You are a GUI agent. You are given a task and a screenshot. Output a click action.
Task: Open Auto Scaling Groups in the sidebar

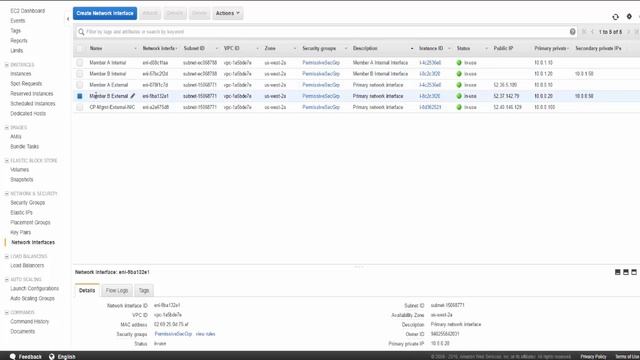(32, 298)
